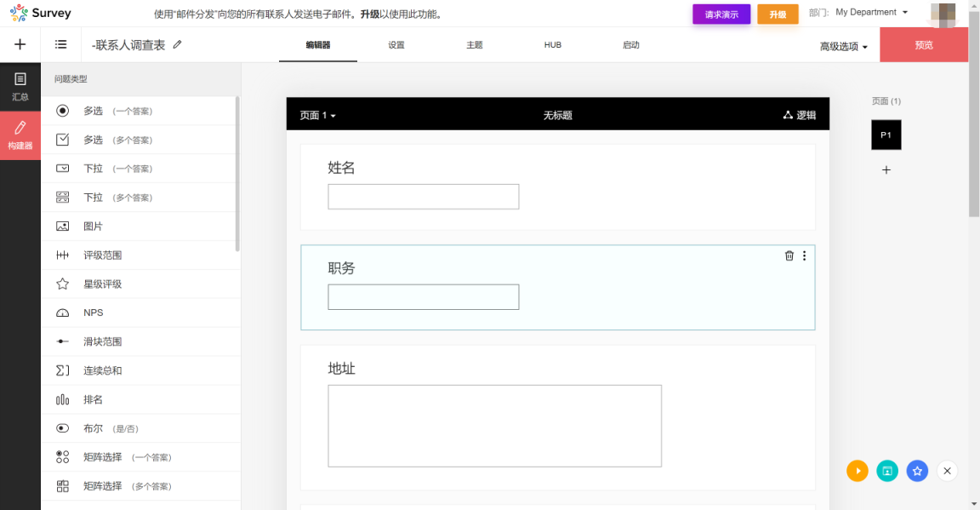Open the 职务 question's three-dot menu

tap(805, 255)
